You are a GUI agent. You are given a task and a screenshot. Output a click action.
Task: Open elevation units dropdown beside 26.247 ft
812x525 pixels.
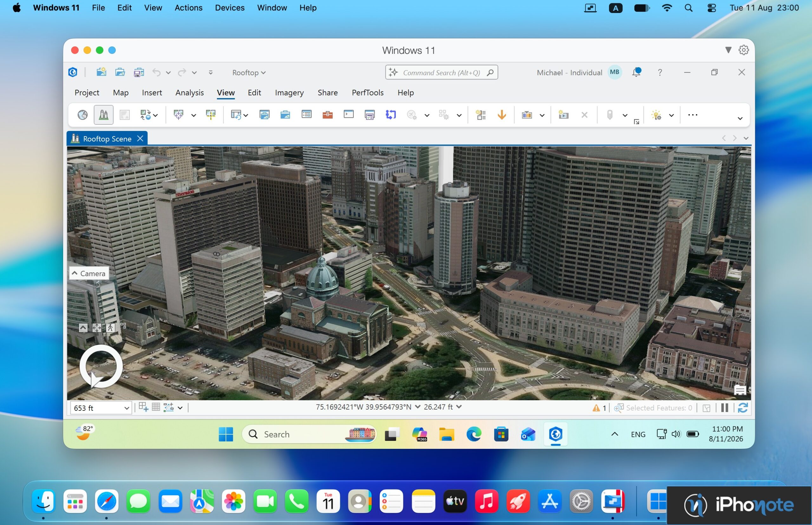click(x=459, y=407)
